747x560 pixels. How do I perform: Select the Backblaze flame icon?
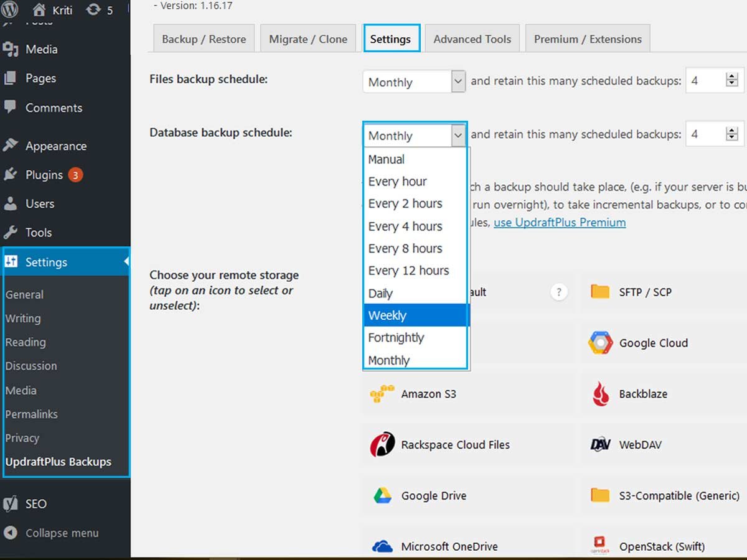(601, 394)
